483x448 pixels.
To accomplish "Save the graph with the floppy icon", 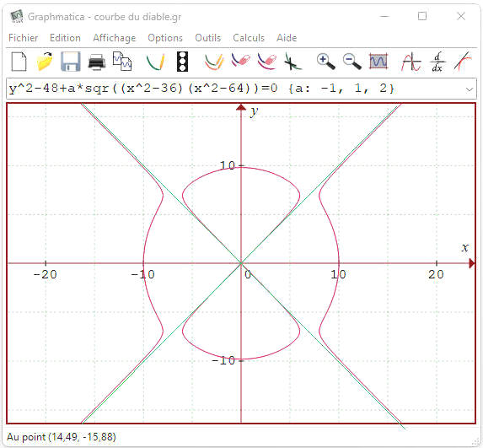I will click(x=71, y=62).
